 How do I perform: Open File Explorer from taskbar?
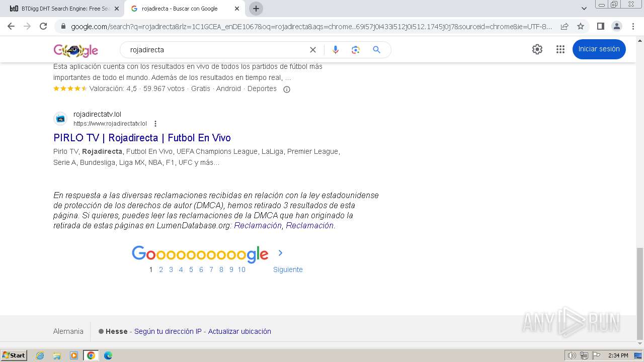[x=57, y=355]
